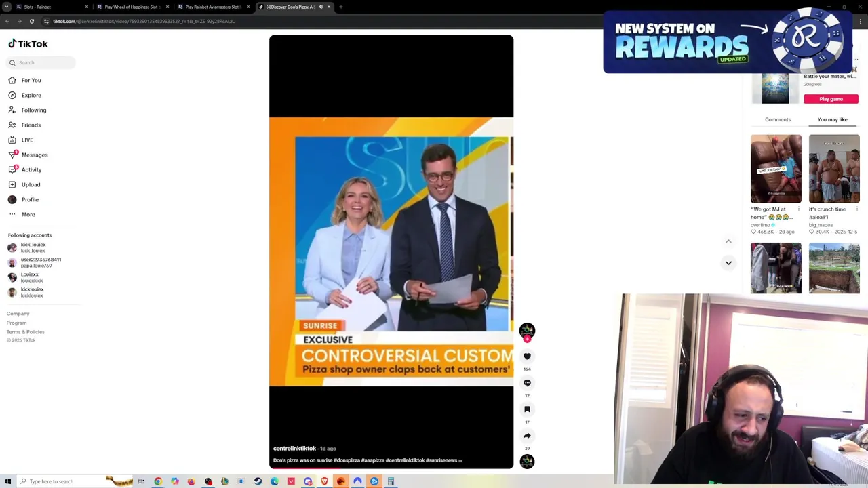
Task: Reload the page with refresh icon
Action: click(31, 21)
